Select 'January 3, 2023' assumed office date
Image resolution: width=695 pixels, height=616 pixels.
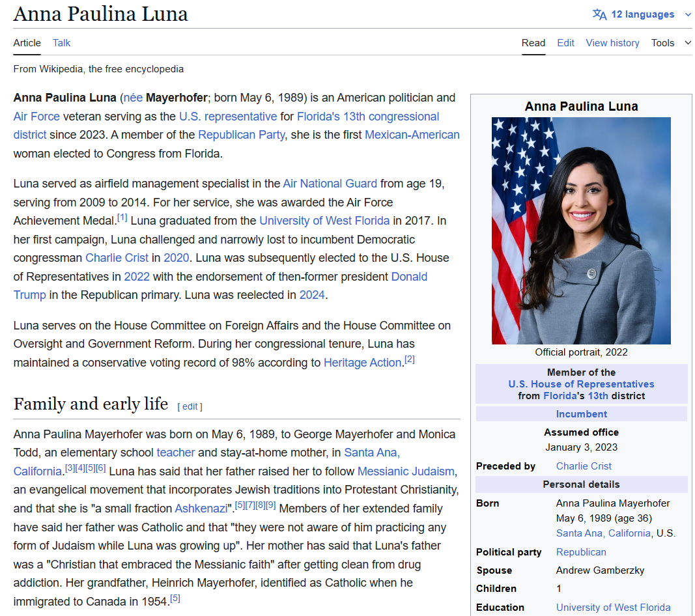581,447
